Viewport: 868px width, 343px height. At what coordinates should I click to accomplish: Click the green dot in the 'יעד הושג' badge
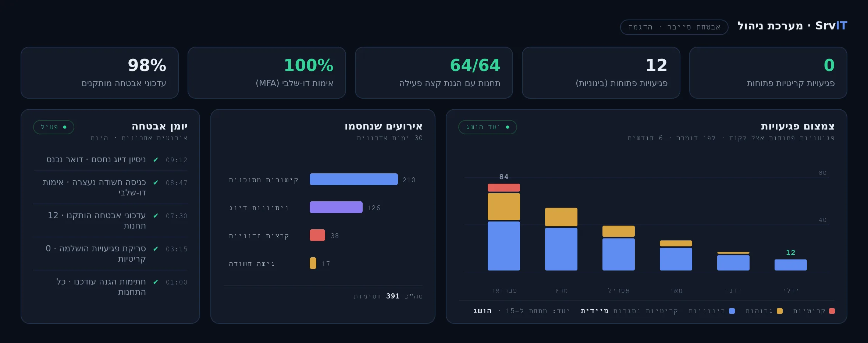coord(508,127)
